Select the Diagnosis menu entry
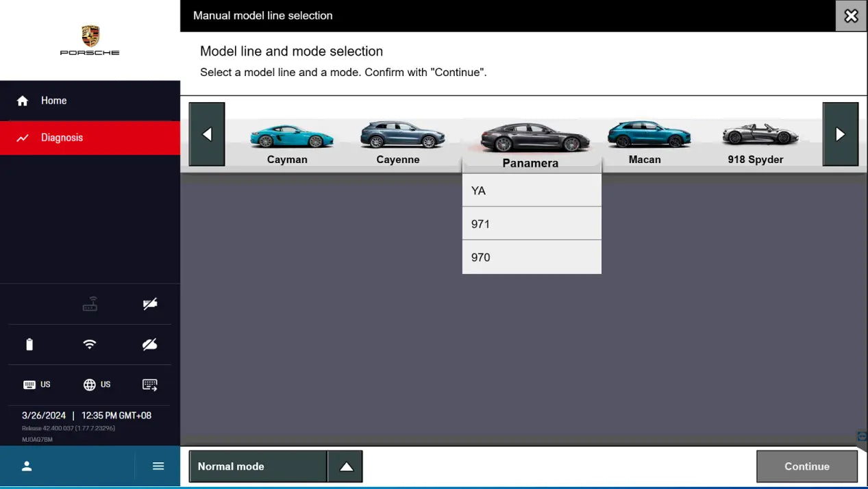The image size is (868, 489). tap(62, 137)
